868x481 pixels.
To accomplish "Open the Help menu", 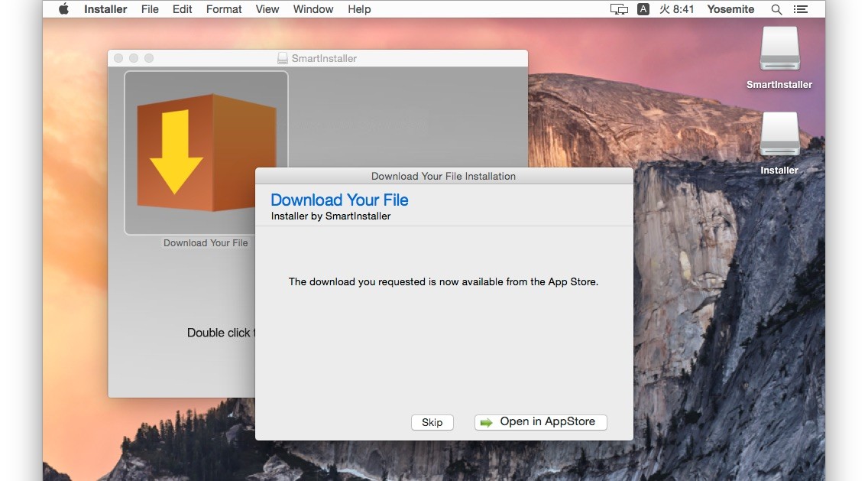I will [359, 9].
